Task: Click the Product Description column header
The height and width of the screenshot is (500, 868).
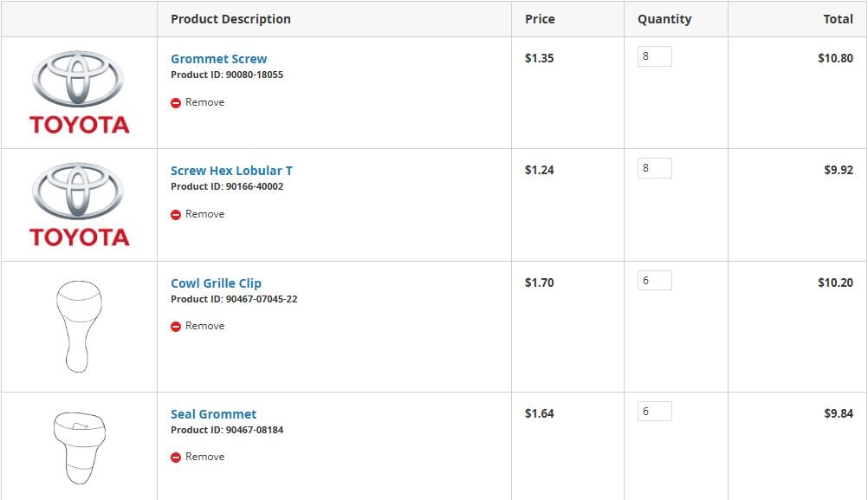Action: coord(230,19)
